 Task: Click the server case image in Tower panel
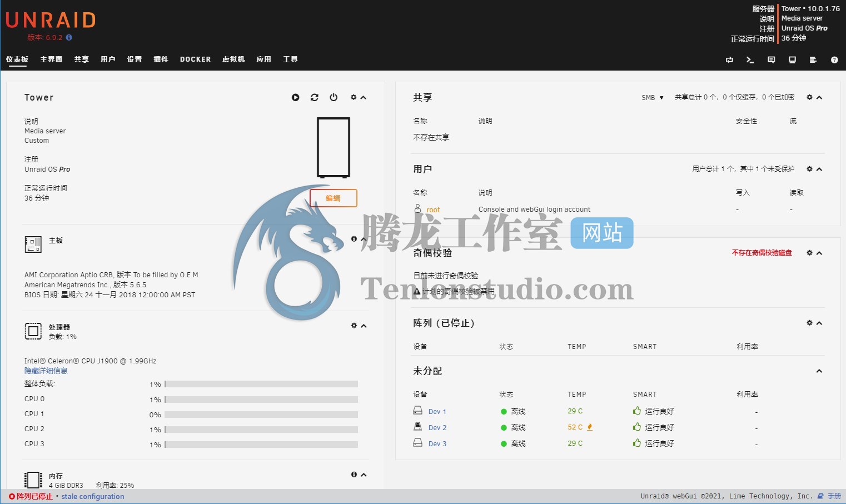tap(334, 147)
